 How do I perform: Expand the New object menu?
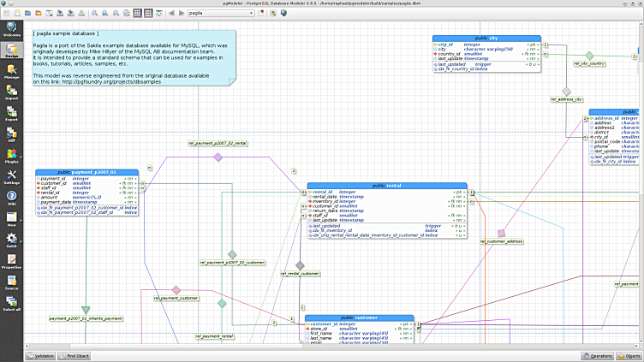click(x=11, y=220)
